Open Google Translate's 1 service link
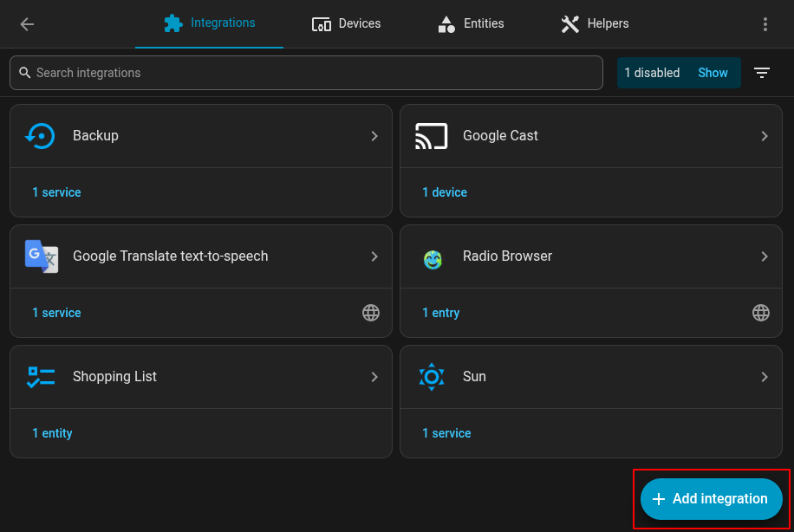This screenshot has height=532, width=794. pos(56,313)
